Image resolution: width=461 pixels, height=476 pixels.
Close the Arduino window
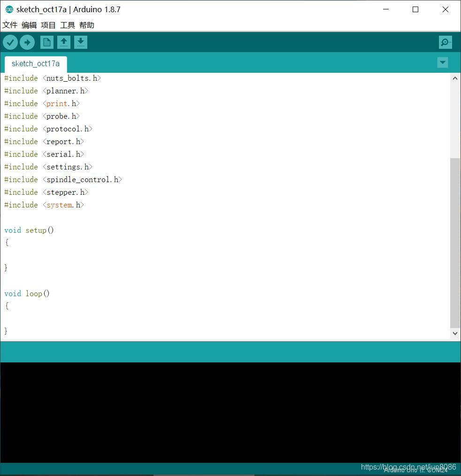[445, 9]
